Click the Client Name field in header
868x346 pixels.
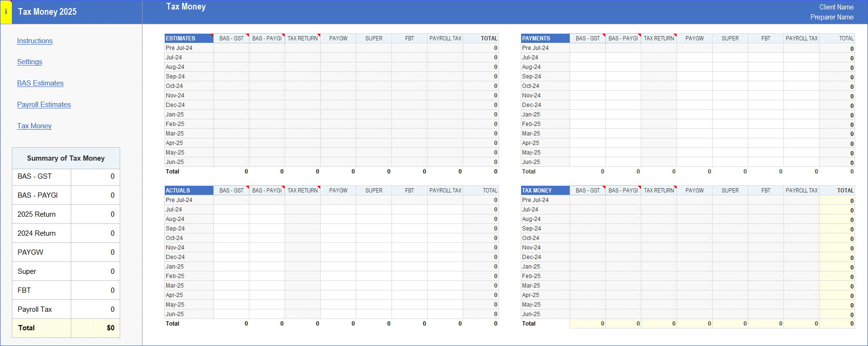(x=836, y=7)
